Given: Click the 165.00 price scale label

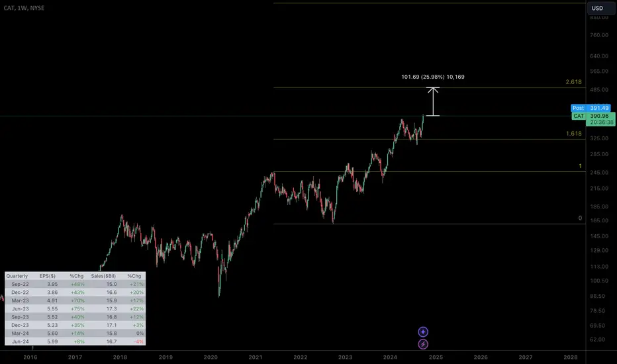Looking at the screenshot, I should pos(599,220).
